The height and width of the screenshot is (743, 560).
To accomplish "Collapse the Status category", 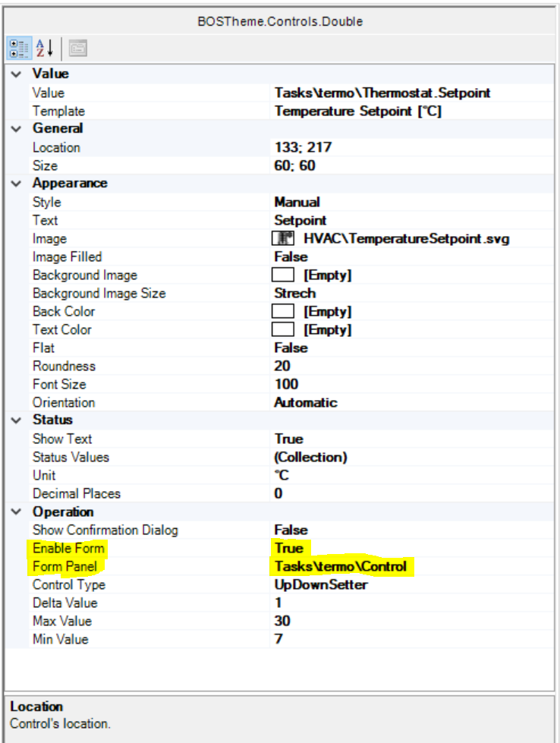I will tap(16, 420).
